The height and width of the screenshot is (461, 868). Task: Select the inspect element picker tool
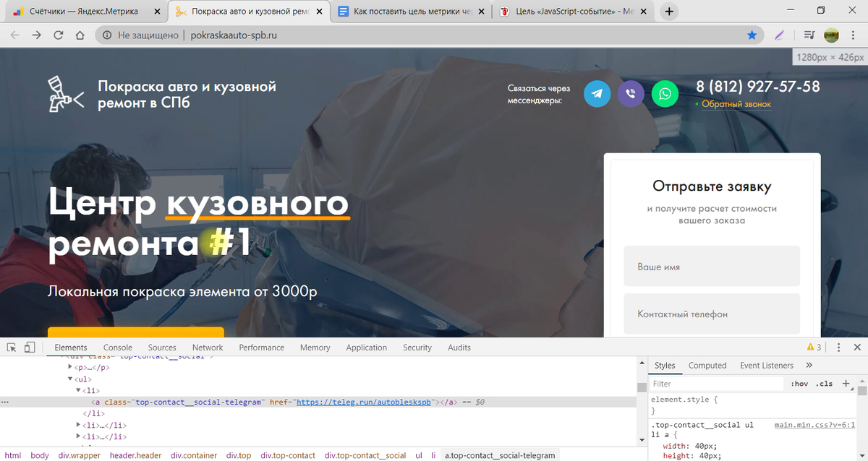[12, 347]
